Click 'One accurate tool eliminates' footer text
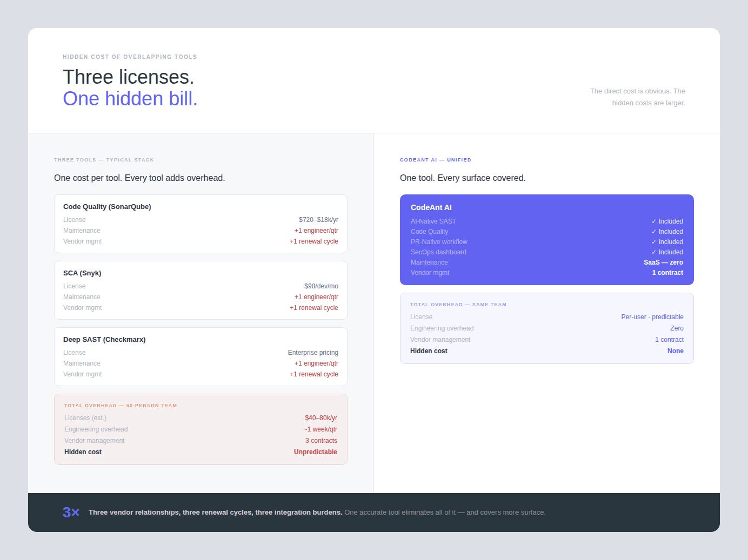Viewport: 748px width, 560px height. (445, 512)
